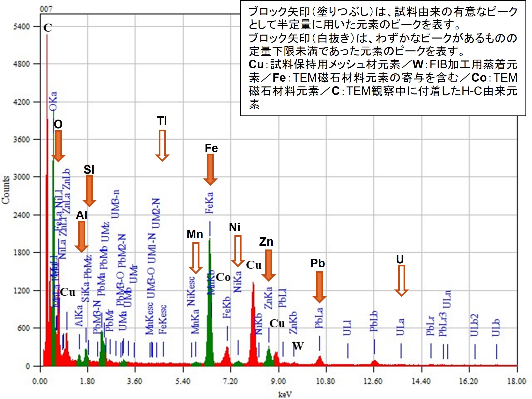Screen dimensions: 532x399
Task: Select legend text Cu:試料保持用メッシュ材元素
Action: (x=325, y=64)
